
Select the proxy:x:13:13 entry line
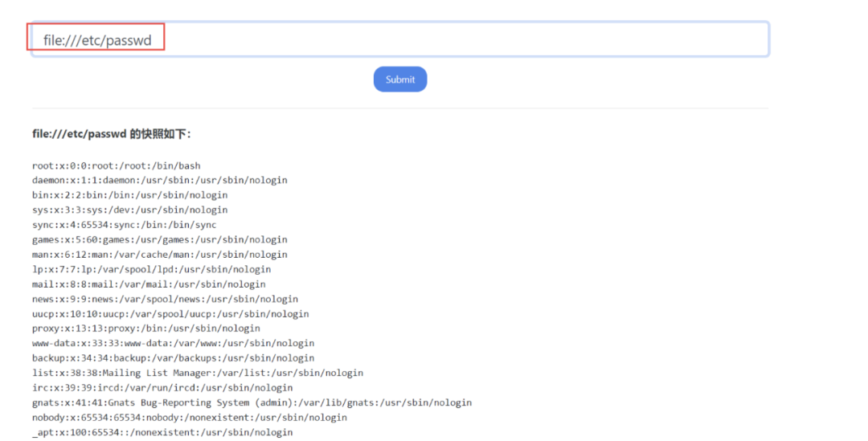(146, 328)
